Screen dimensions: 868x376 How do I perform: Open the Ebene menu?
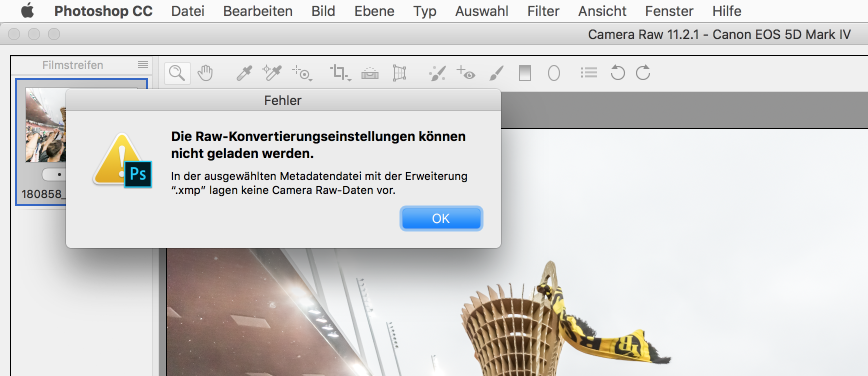374,11
